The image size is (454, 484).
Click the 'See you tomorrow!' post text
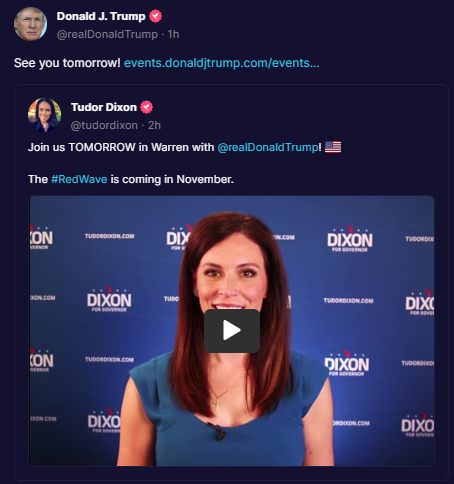click(67, 63)
